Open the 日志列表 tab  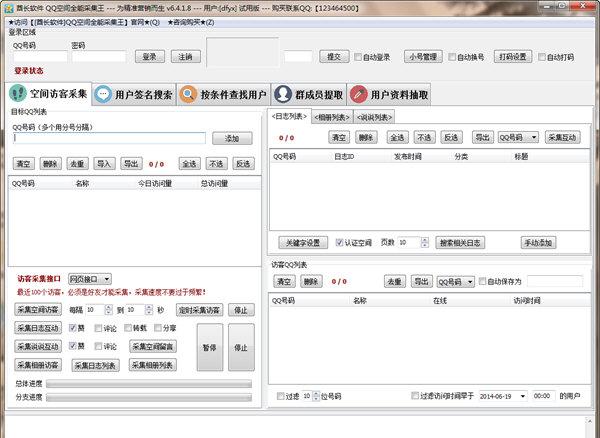coord(289,116)
